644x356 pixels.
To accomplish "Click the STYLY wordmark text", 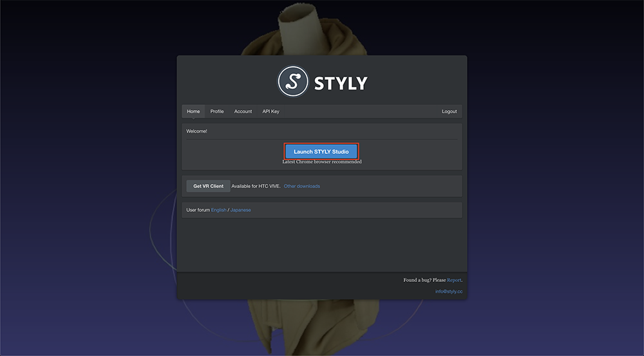I will [x=341, y=83].
